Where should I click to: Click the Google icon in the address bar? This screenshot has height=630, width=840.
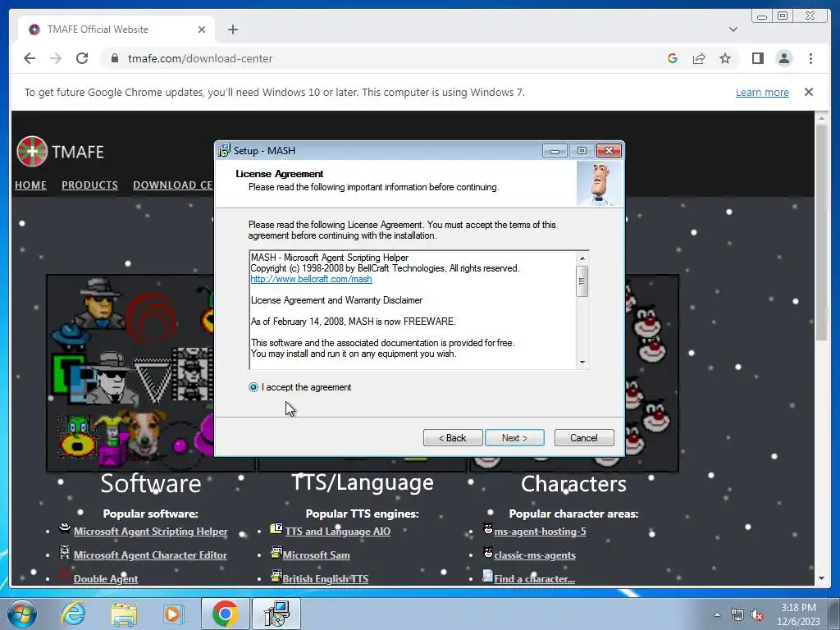673,58
